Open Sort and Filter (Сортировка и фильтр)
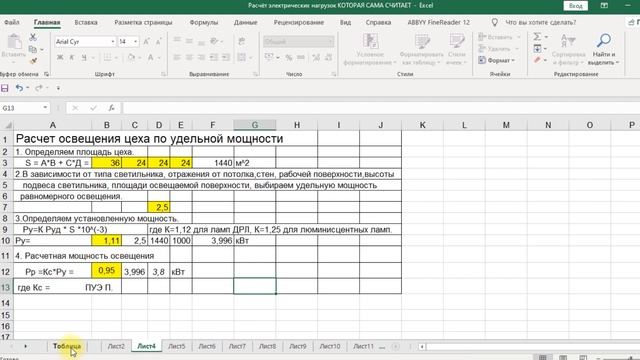The image size is (640, 360). tap(568, 50)
